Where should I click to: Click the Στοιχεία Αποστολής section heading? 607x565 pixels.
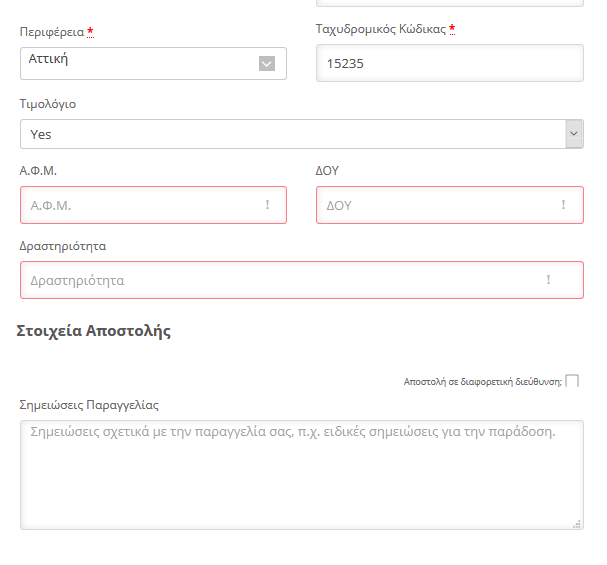[94, 331]
